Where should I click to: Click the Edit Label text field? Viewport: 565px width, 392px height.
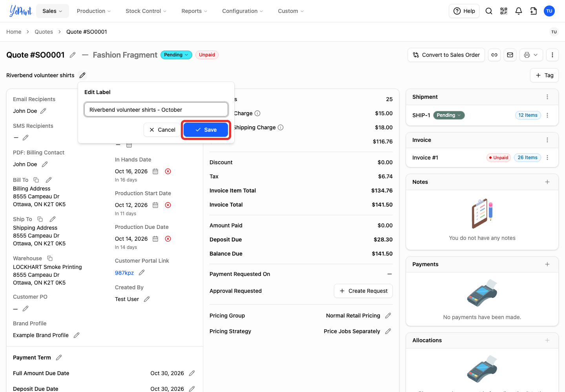pos(156,110)
